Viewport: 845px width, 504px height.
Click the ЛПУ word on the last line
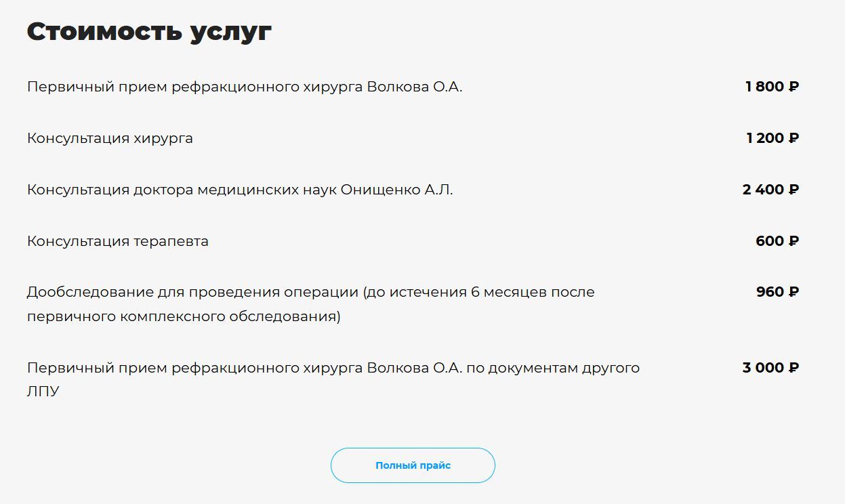43,392
